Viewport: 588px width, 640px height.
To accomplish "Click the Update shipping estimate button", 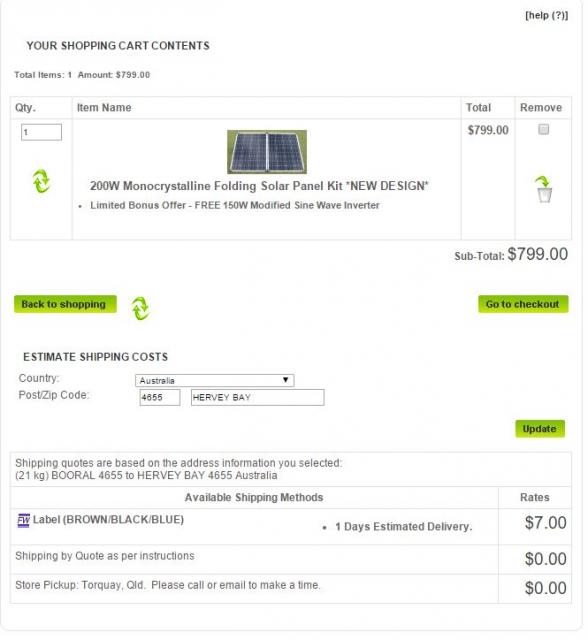I will 539,429.
